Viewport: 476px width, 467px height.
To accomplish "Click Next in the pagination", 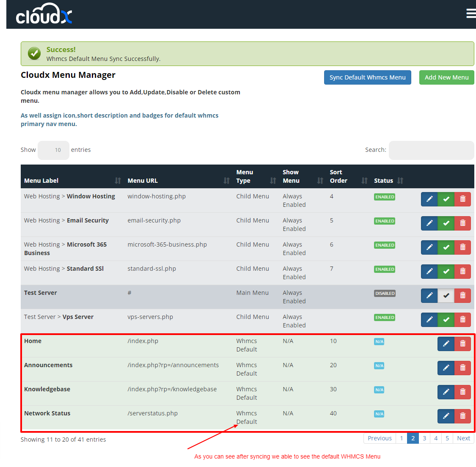I will tap(463, 438).
